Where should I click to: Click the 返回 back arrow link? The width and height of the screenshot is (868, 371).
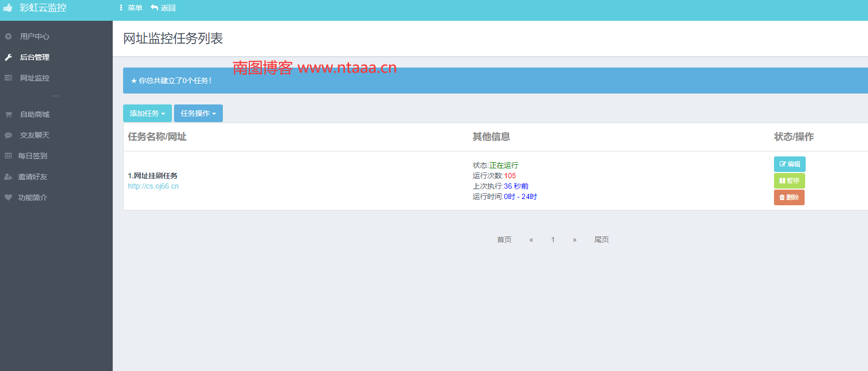pyautogui.click(x=163, y=8)
